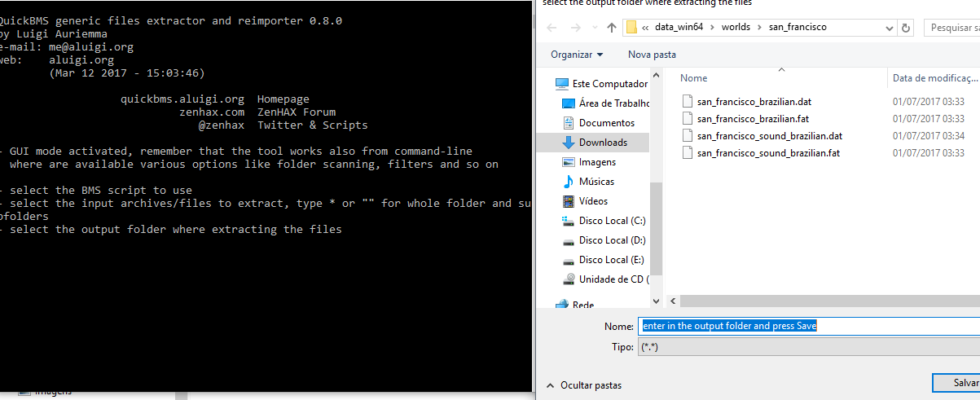Collapse folders with Ocultar pastas
The height and width of the screenshot is (400, 980).
pos(584,385)
